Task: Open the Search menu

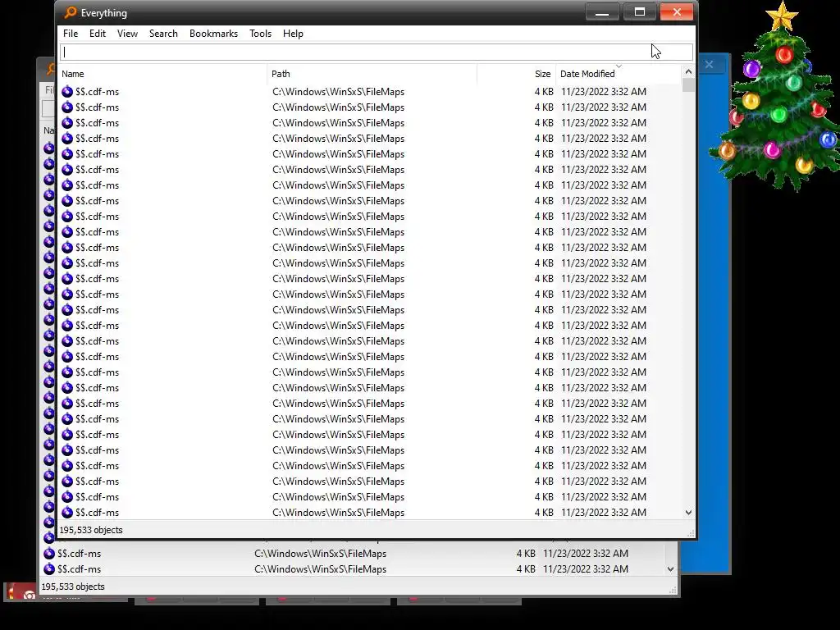Action: coord(163,33)
